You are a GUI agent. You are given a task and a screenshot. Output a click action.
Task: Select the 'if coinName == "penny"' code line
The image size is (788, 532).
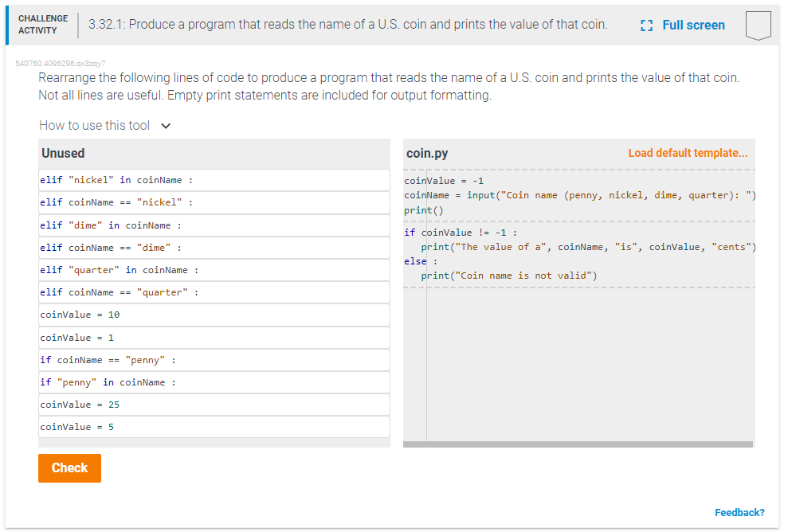coord(214,359)
